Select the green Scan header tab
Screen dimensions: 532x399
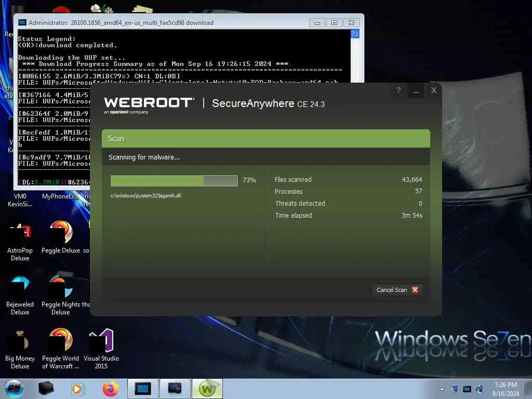pyautogui.click(x=266, y=138)
